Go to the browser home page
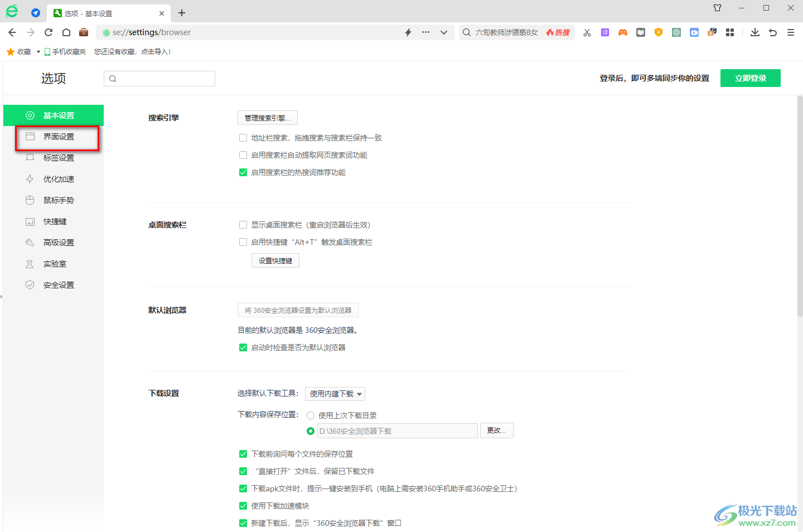This screenshot has width=803, height=532. coord(66,32)
